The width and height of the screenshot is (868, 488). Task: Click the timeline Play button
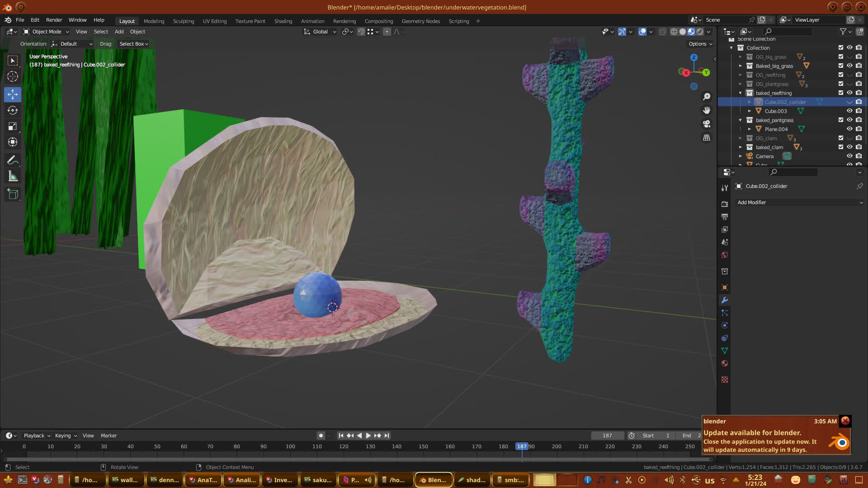[x=368, y=436]
